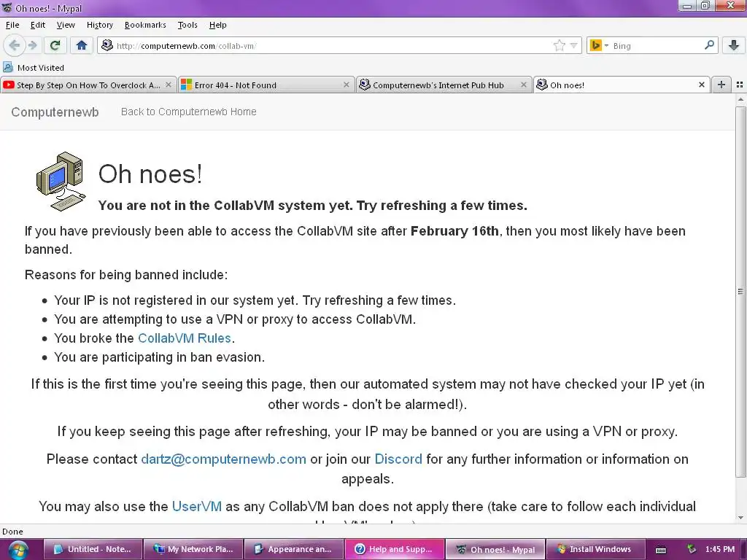This screenshot has height=560, width=747.
Task: Click Back to Computernewb Home link
Action: [189, 112]
